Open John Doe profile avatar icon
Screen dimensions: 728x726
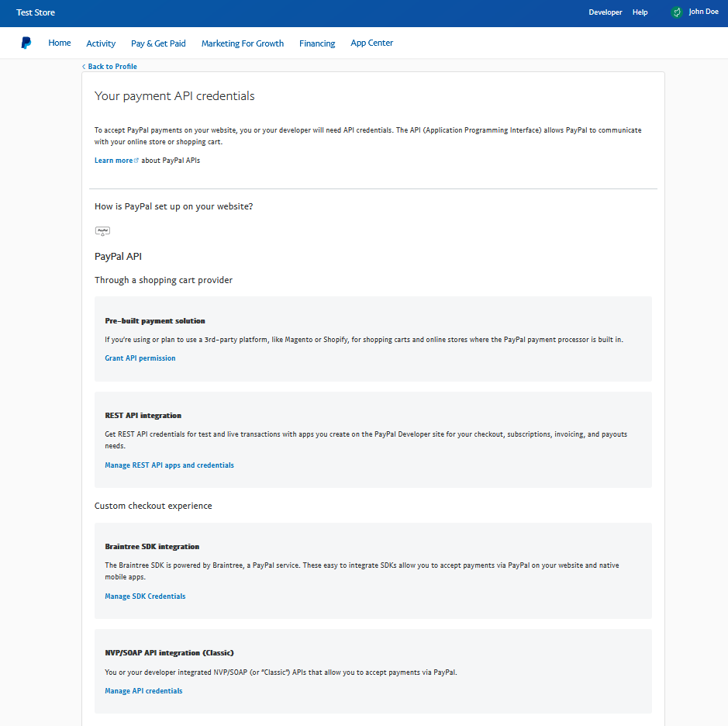pos(677,12)
